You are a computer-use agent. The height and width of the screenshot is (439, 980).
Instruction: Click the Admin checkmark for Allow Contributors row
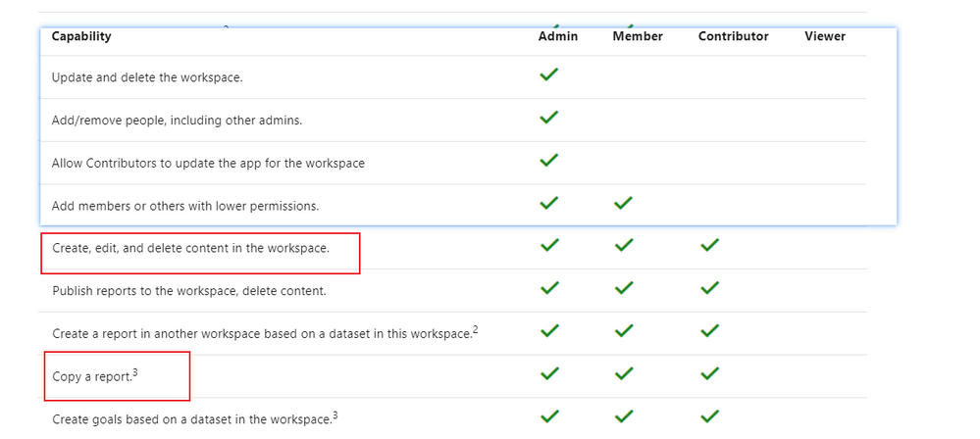[x=548, y=161]
